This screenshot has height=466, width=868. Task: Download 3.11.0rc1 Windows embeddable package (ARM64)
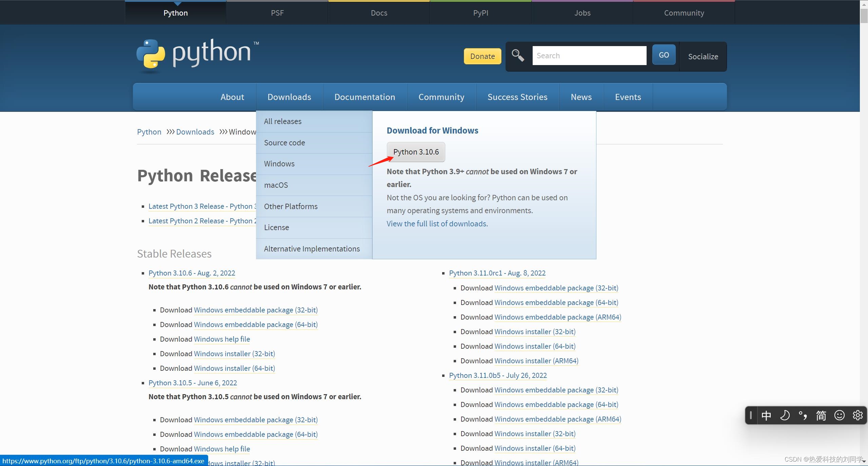point(558,317)
